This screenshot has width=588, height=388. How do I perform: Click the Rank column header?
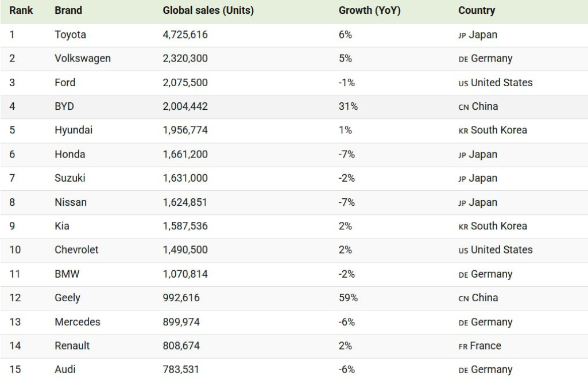pyautogui.click(x=21, y=10)
